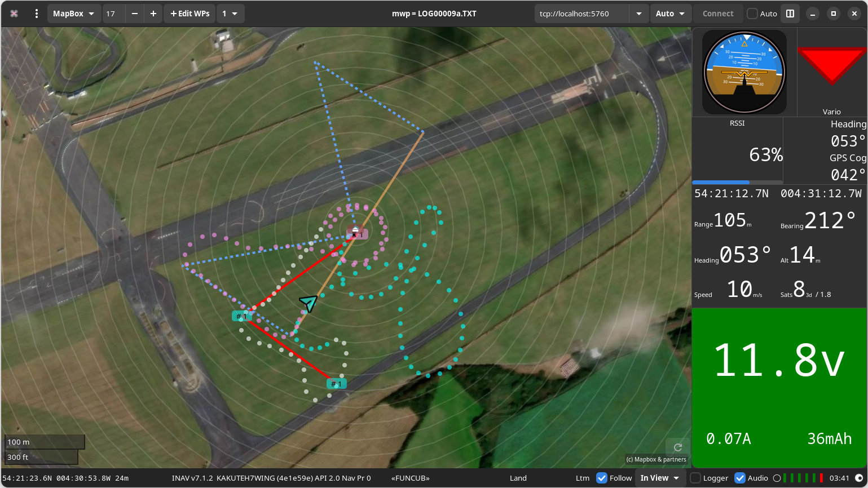The height and width of the screenshot is (488, 868).
Task: Toggle the Audio checkbox
Action: pos(740,478)
